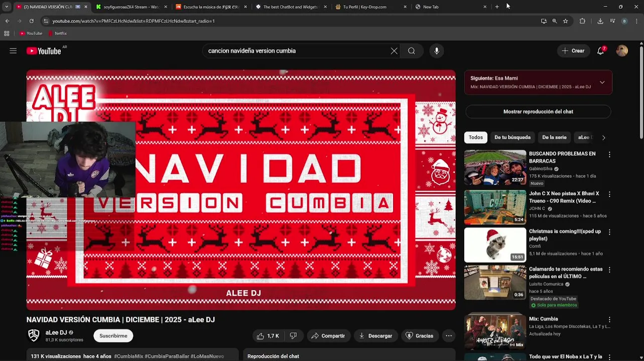Bookmark this page with star icon
The image size is (644, 361).
click(x=566, y=21)
